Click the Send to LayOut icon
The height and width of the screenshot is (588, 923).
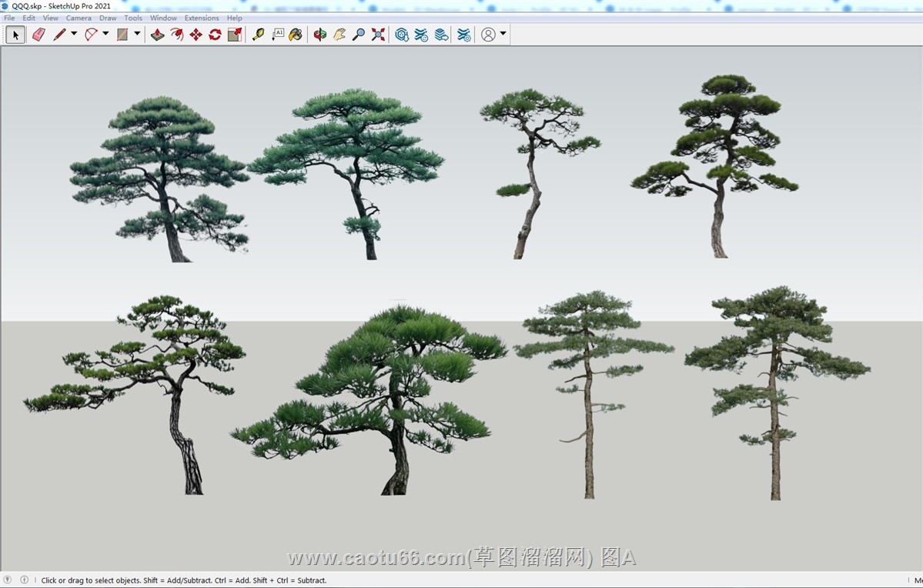pos(441,35)
